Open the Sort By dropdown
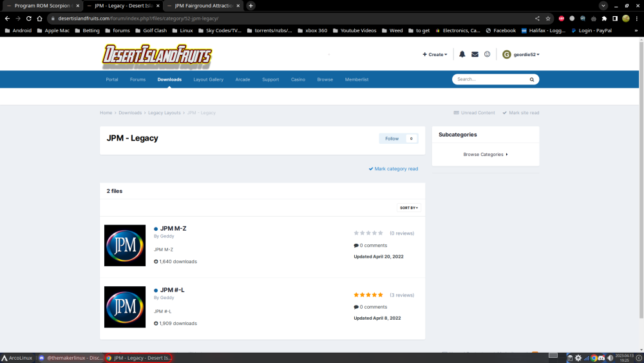The image size is (644, 363). coord(409,208)
